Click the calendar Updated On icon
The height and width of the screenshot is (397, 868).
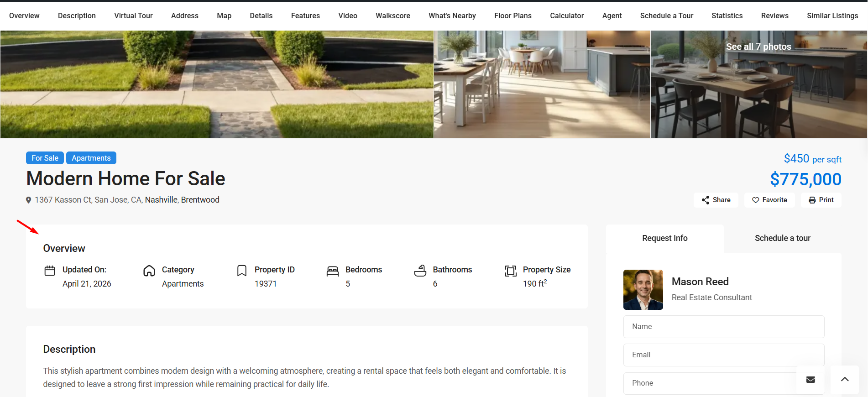click(x=50, y=271)
